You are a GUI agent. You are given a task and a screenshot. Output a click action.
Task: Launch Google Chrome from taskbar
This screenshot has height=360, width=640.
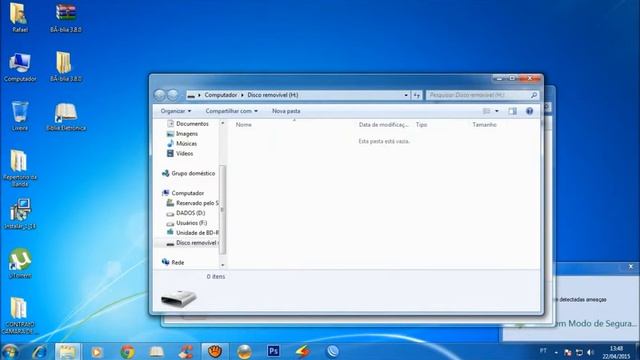tap(127, 351)
